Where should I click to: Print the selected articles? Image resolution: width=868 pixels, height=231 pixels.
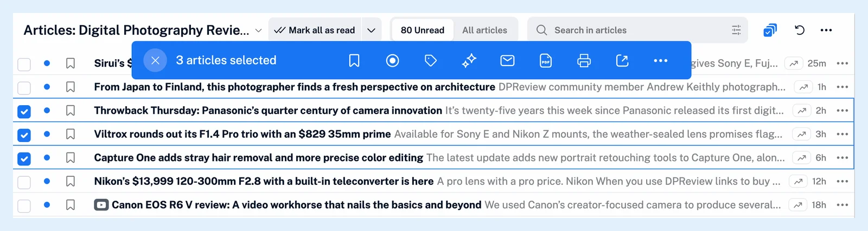pyautogui.click(x=584, y=60)
